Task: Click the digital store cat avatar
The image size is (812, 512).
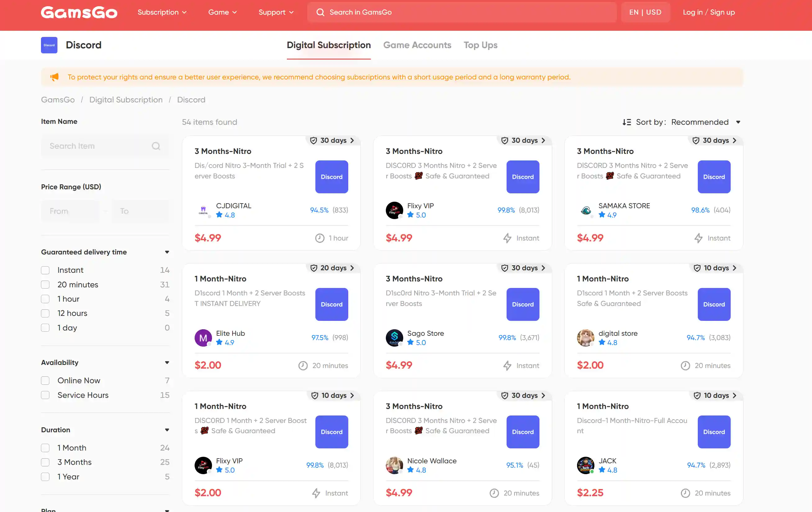Action: click(x=585, y=338)
